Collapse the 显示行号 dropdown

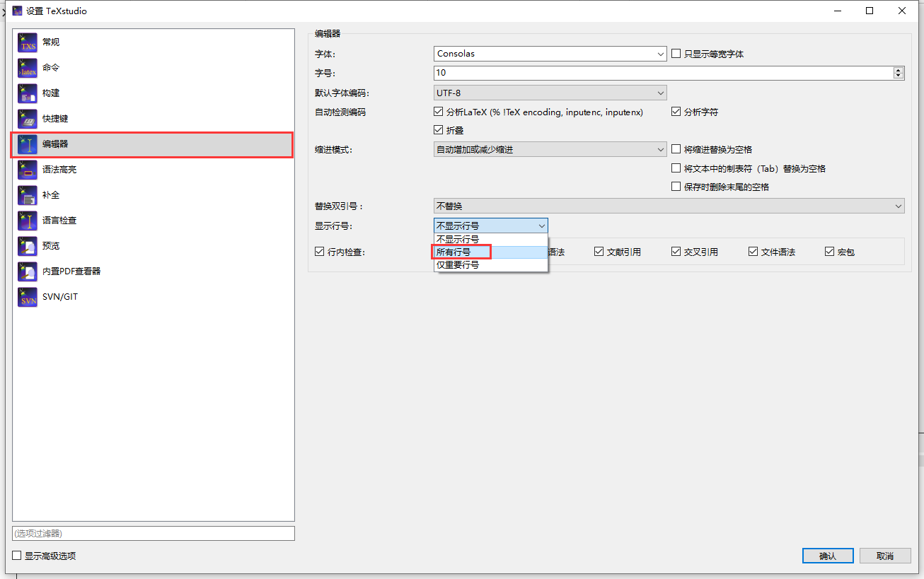[x=490, y=226]
